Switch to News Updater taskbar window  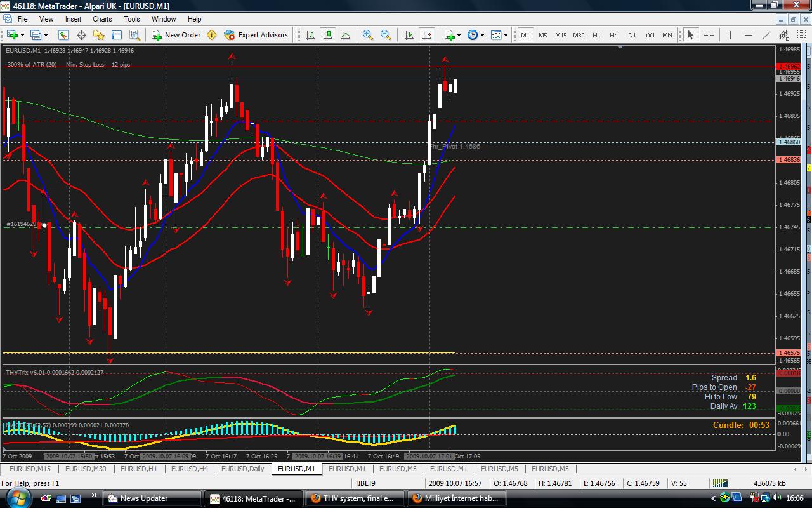[153, 498]
